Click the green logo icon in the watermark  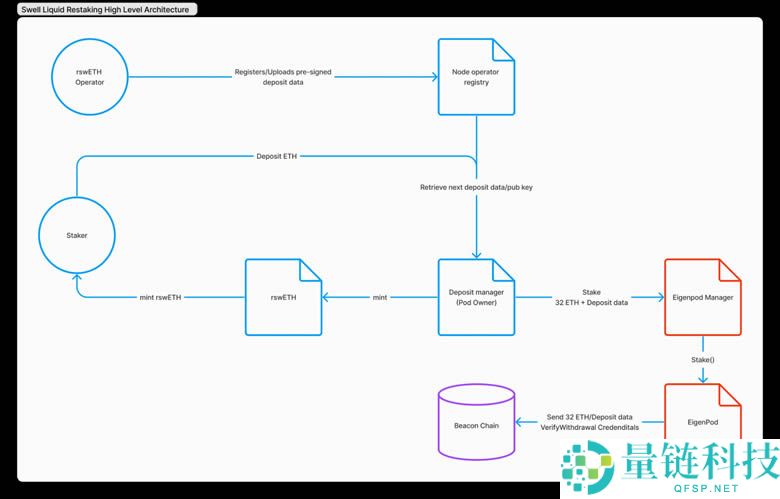click(587, 468)
